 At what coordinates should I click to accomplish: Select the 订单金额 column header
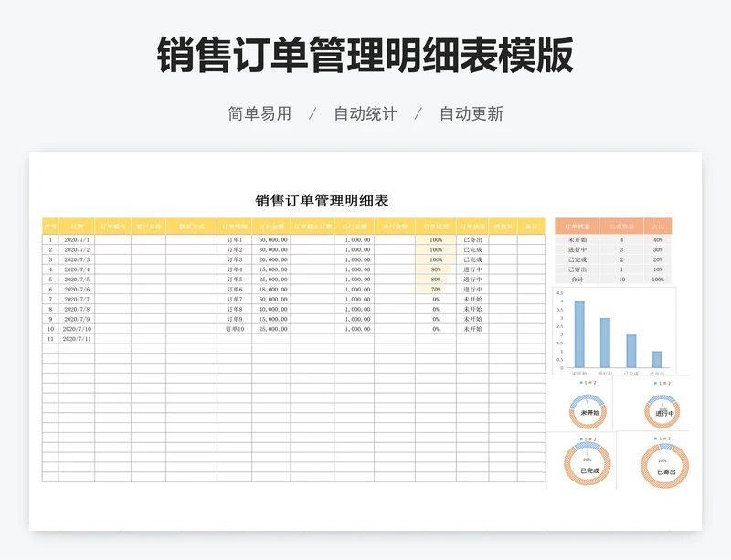point(271,227)
